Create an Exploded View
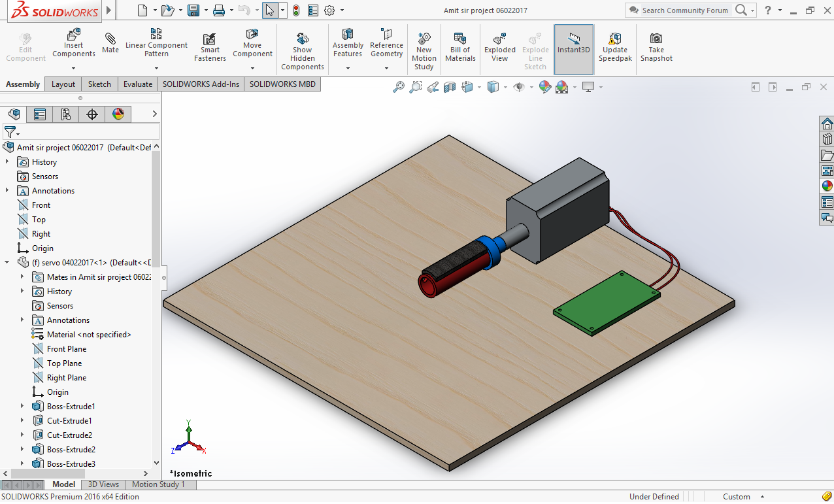 (500, 48)
